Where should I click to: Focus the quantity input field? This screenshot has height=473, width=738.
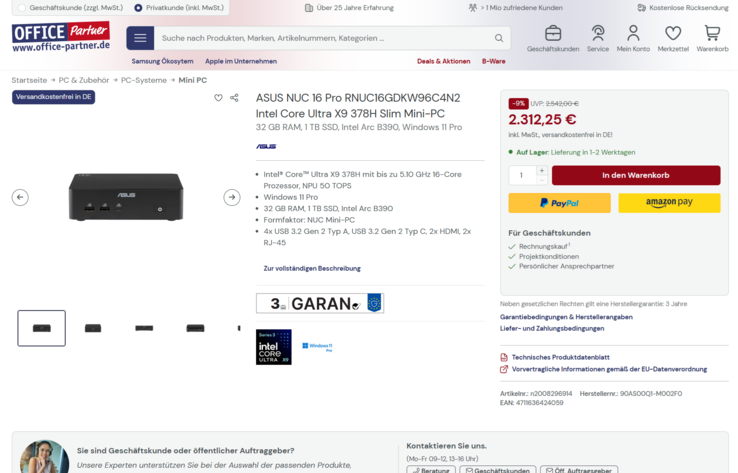pyautogui.click(x=522, y=175)
